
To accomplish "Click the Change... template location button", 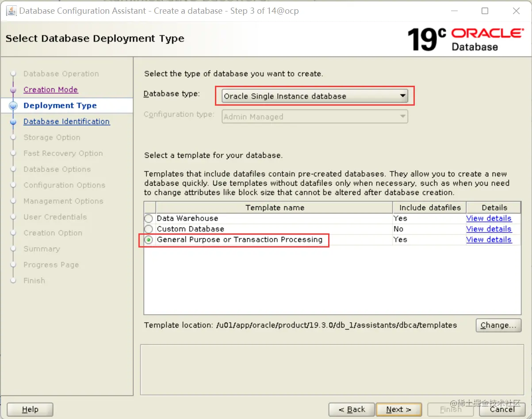I will coord(498,325).
